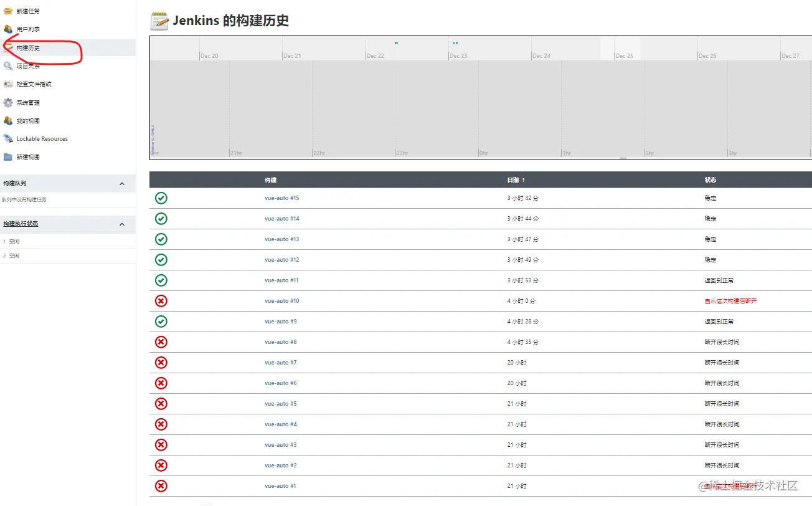This screenshot has height=506, width=812.
Task: Open the 构建执行状态 heading link
Action: tap(21, 224)
